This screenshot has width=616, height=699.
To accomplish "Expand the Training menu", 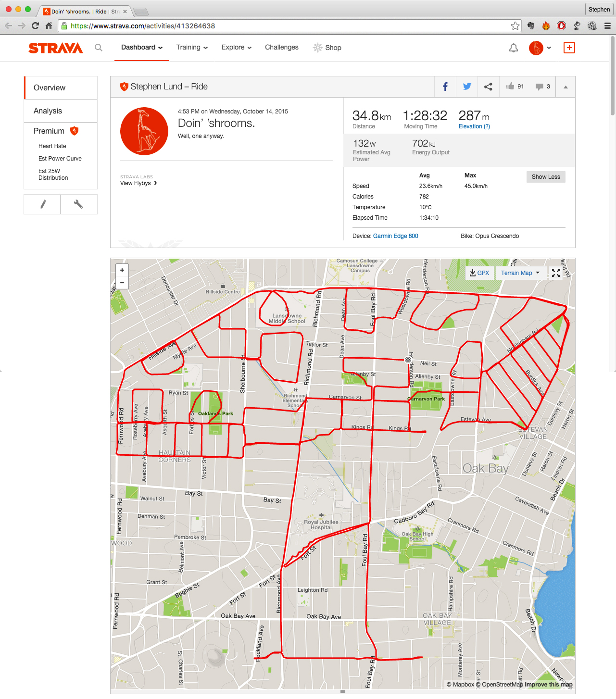I will (x=191, y=48).
